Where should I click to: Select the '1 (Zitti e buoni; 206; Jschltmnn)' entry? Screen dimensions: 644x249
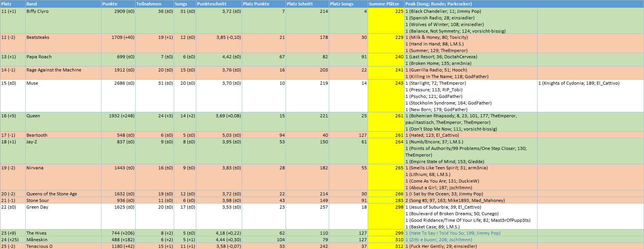pyautogui.click(x=471, y=240)
